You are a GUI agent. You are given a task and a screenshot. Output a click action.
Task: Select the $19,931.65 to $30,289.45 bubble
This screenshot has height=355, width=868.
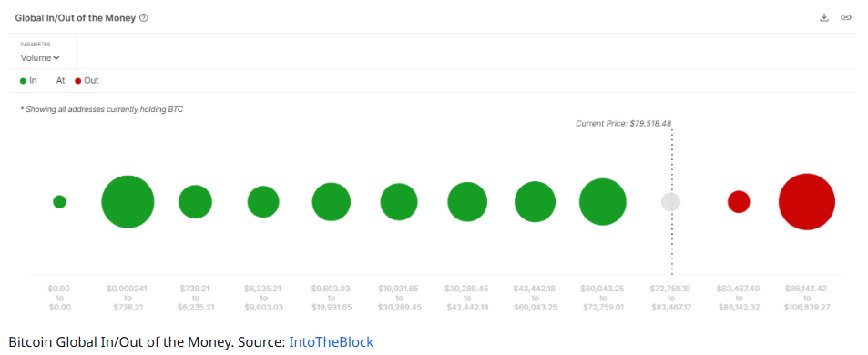(399, 202)
